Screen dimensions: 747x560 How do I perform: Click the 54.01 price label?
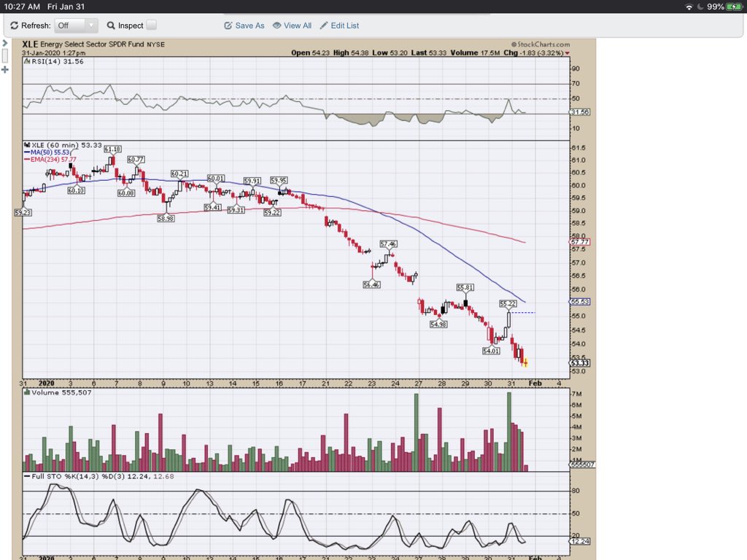491,351
